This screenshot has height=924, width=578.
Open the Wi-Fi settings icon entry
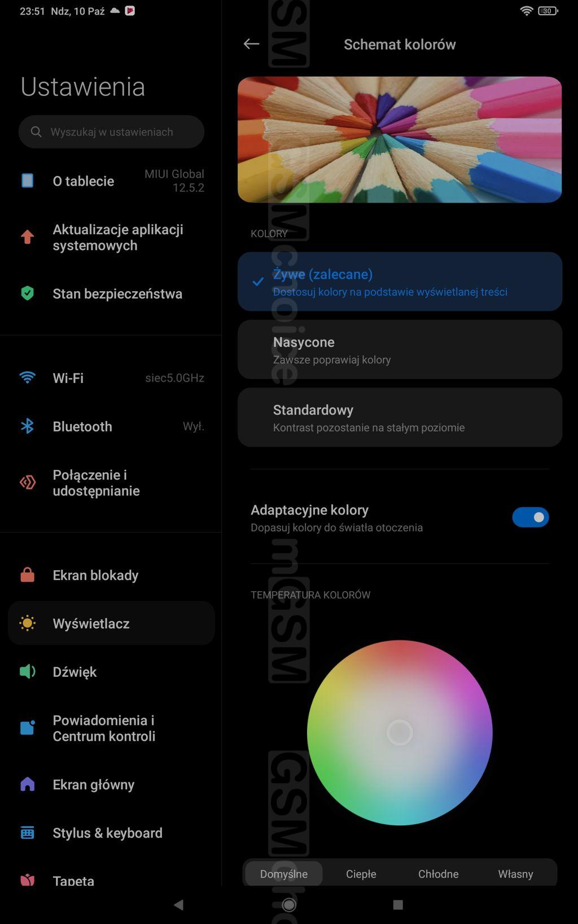[x=27, y=377]
